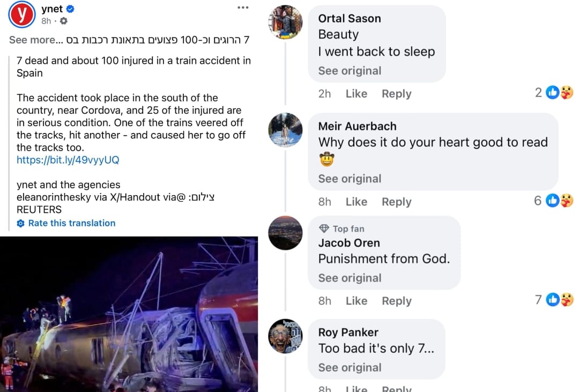579x392 pixels.
Task: Like Jacob Oren's comment
Action: coord(356,301)
